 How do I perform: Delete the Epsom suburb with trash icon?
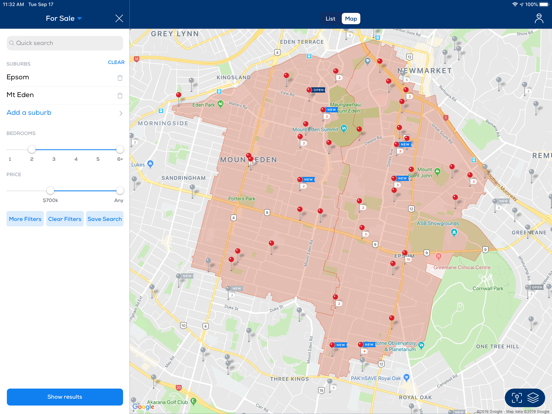120,78
